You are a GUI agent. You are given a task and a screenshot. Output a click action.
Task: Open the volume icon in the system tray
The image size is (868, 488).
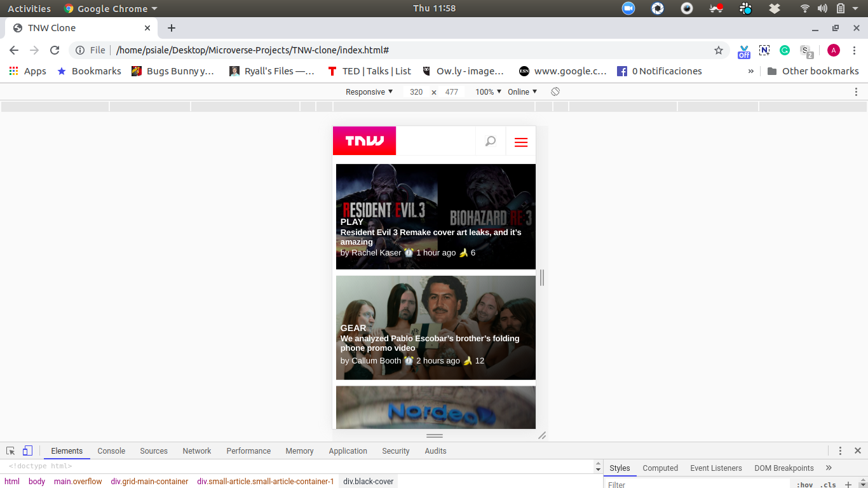click(822, 8)
